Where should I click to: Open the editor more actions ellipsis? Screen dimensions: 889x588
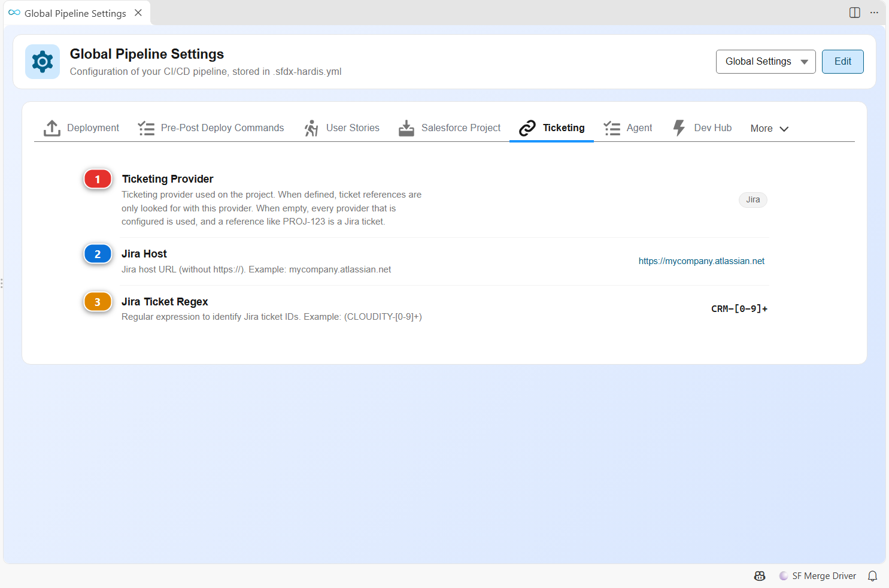tap(874, 13)
